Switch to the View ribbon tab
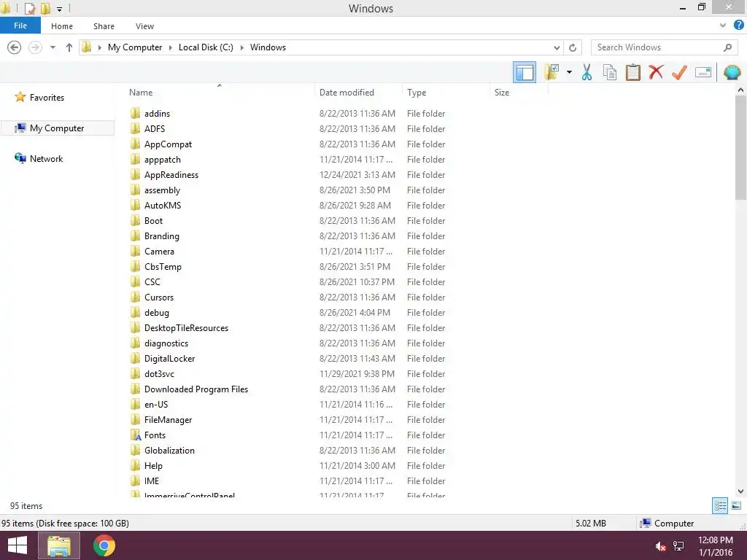 click(144, 26)
